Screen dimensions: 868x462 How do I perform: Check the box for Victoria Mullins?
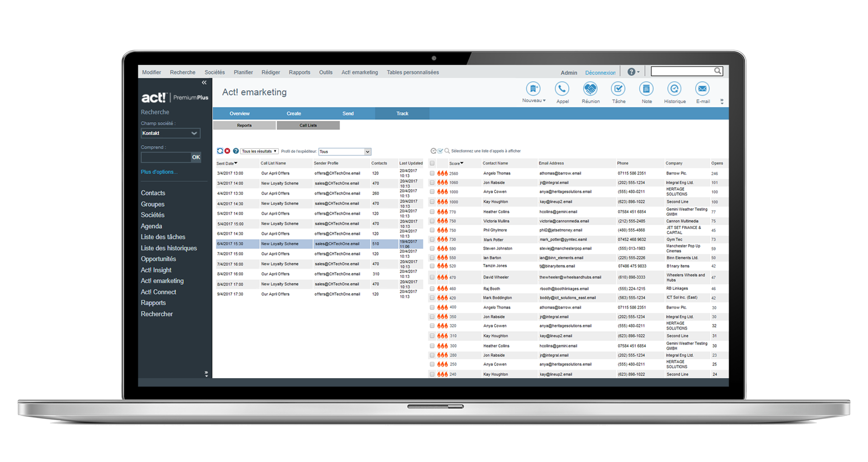point(432,221)
